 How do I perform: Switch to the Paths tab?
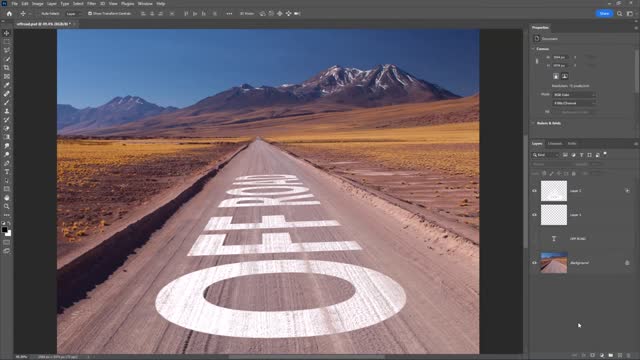572,144
